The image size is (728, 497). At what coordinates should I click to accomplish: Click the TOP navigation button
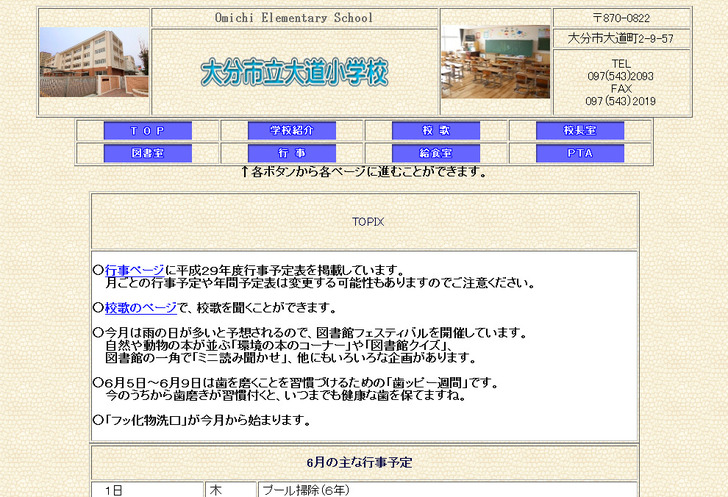tap(147, 131)
